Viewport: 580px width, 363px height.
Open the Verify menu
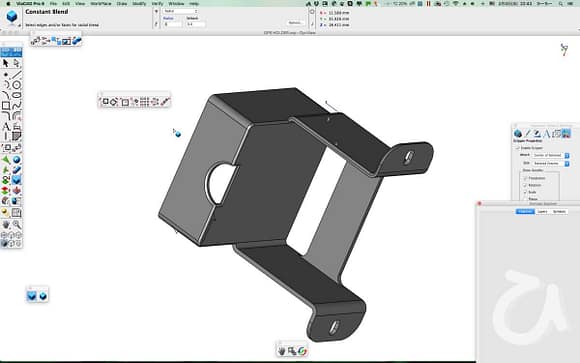click(x=157, y=3)
